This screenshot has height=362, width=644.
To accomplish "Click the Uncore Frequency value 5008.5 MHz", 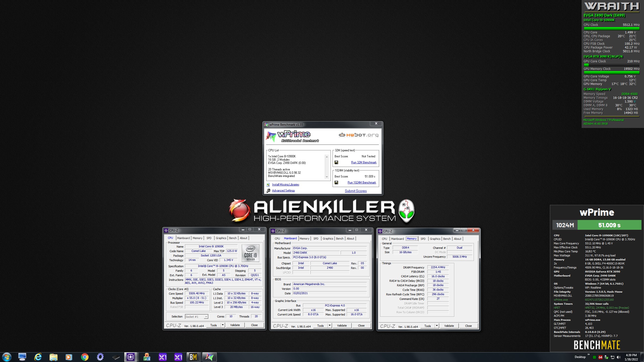I will click(459, 257).
